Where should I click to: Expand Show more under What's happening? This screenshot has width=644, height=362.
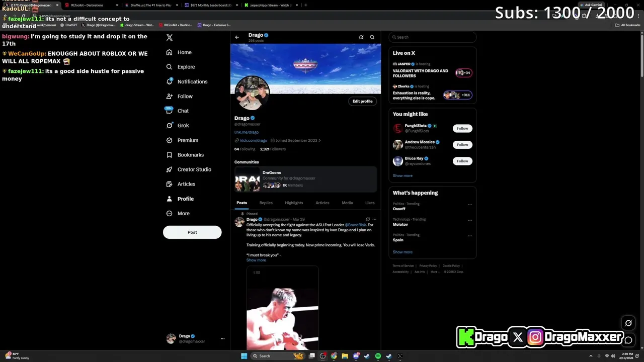[403, 252]
